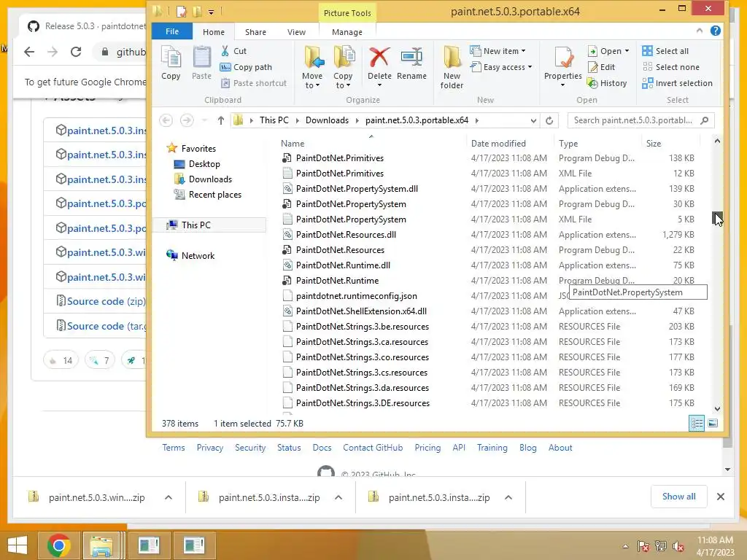747x560 pixels.
Task: Reload the page in Chrome window
Action: (x=76, y=52)
